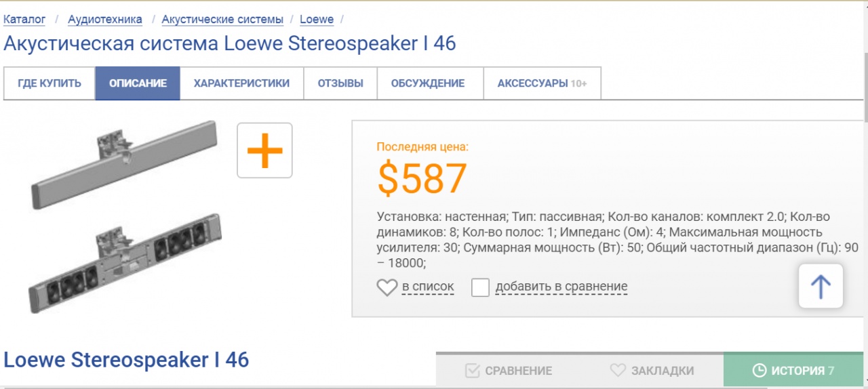Image resolution: width=868 pixels, height=389 pixels.
Task: Go to the Обсуждение tab
Action: [428, 83]
